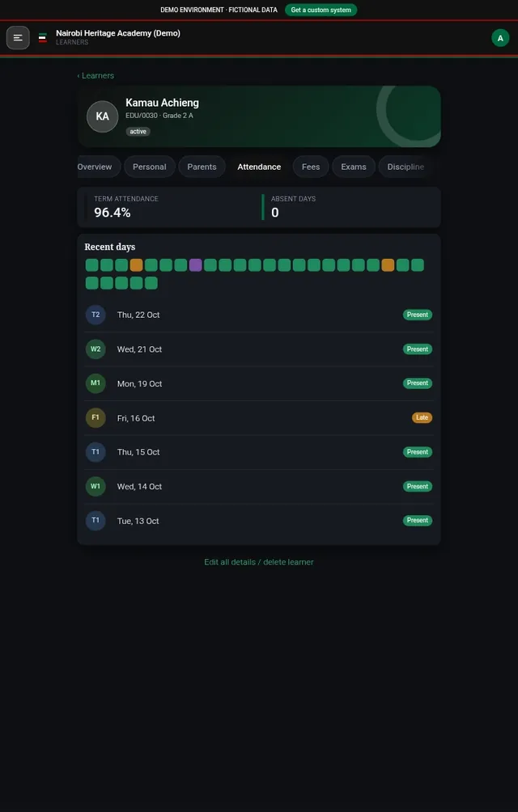
Task: Click Present status for Thu, 22 Oct
Action: pos(418,315)
